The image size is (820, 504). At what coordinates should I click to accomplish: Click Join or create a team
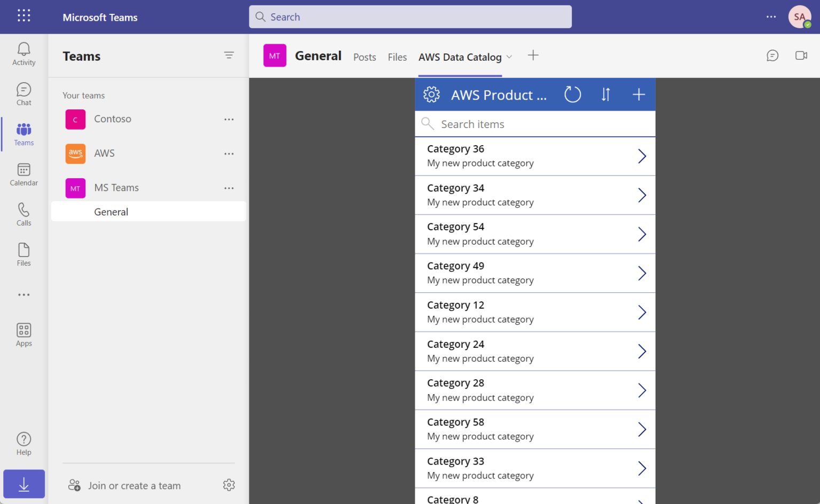[124, 485]
